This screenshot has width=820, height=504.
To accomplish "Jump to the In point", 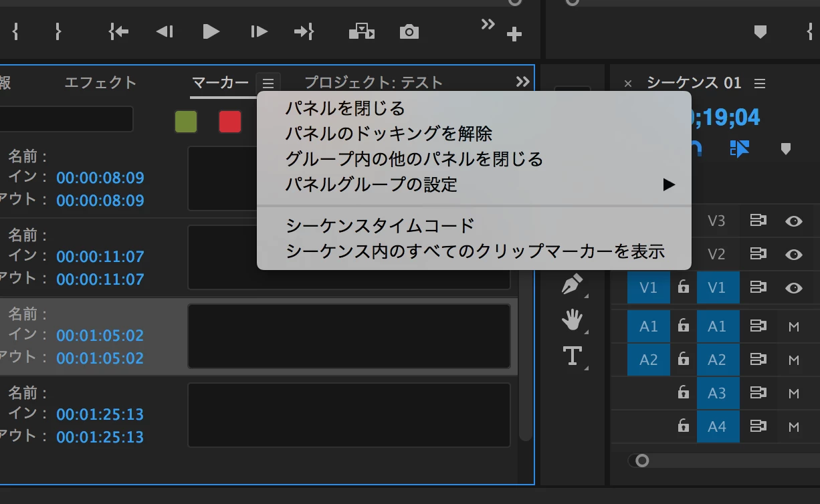I will click(x=118, y=31).
